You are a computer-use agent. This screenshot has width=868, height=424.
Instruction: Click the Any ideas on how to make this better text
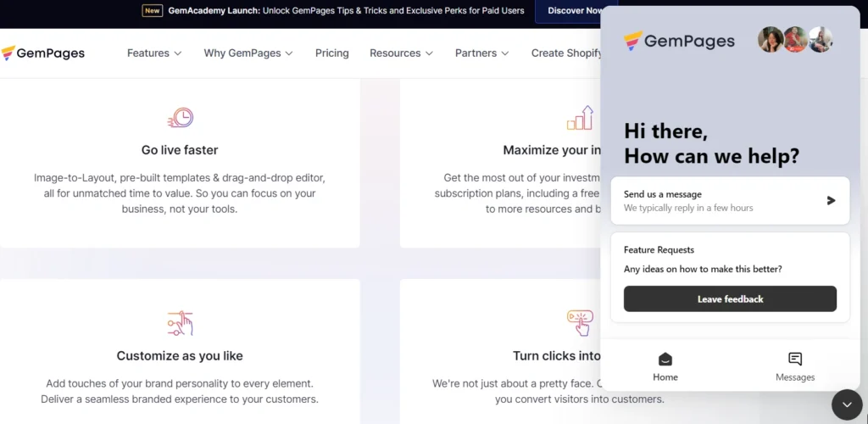[x=703, y=269]
